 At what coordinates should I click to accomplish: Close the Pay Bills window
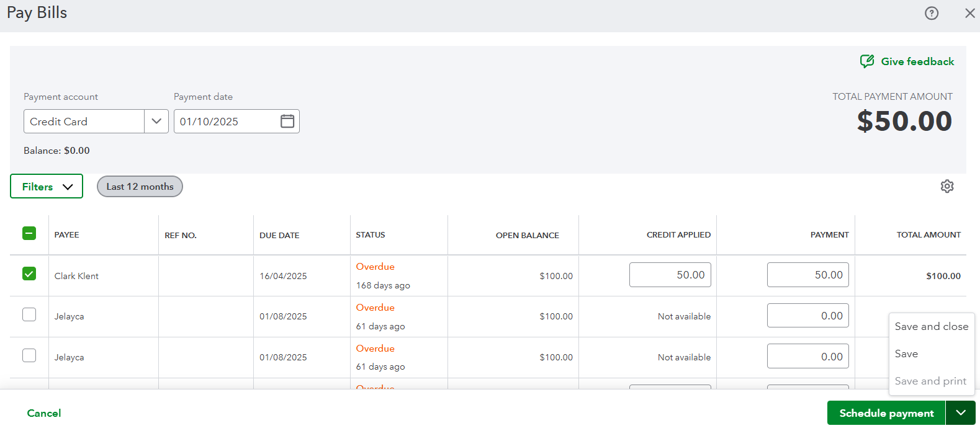point(969,13)
